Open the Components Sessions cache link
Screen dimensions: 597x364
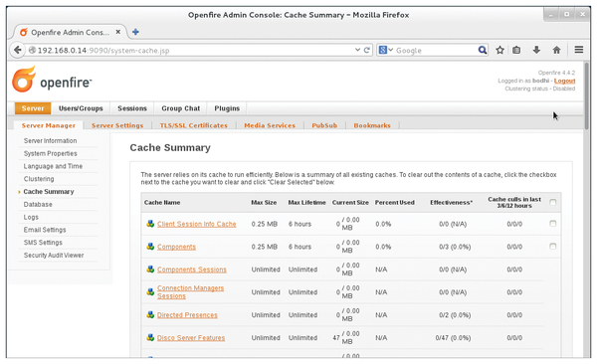[x=191, y=270]
